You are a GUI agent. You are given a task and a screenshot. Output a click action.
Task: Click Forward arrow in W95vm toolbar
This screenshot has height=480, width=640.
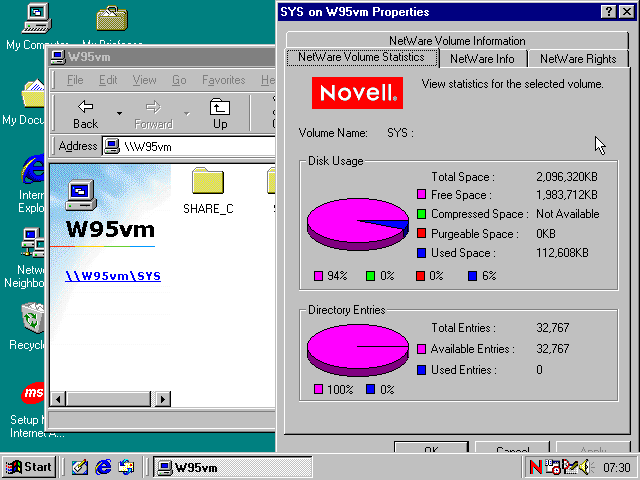coord(153,114)
